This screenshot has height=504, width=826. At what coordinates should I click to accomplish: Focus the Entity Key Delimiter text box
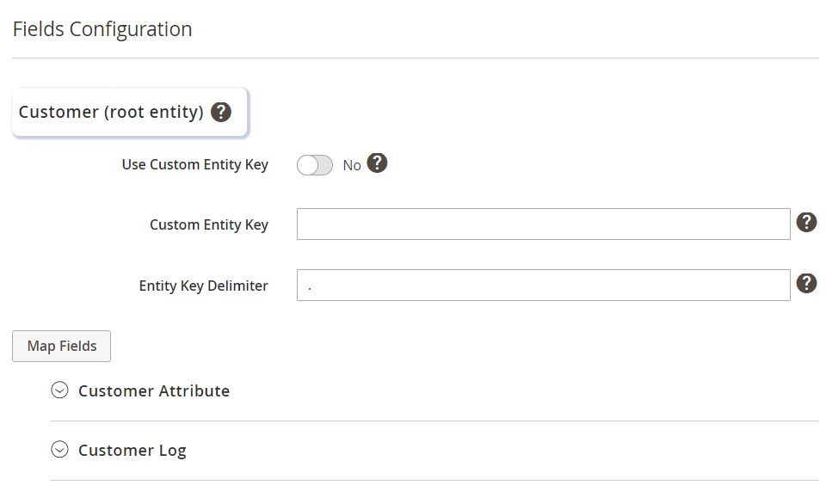543,286
